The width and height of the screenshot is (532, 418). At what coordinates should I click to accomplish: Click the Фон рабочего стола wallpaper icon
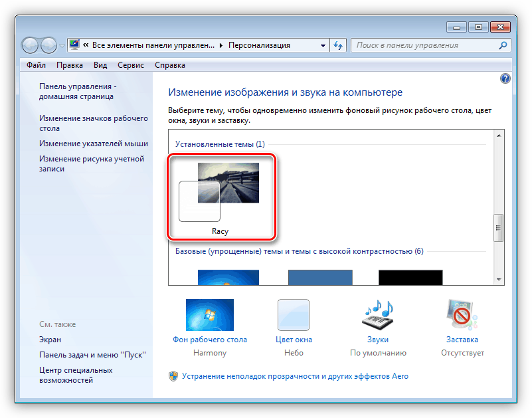[x=210, y=315]
